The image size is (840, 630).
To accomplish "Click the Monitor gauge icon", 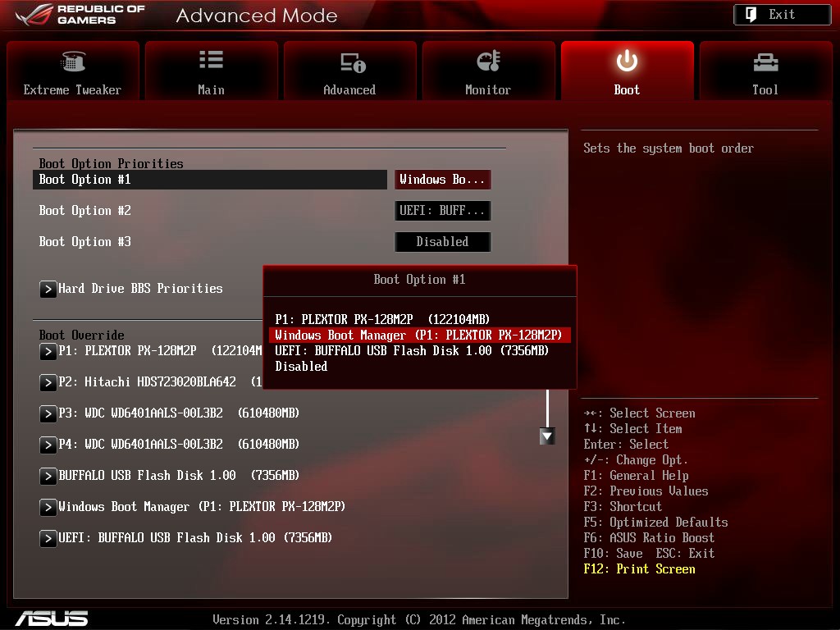I will coord(489,61).
